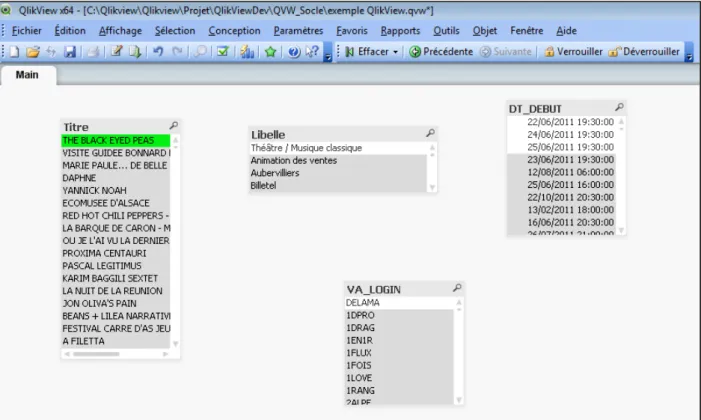Click Titre list horizontal scrollbar thumb

[96, 354]
